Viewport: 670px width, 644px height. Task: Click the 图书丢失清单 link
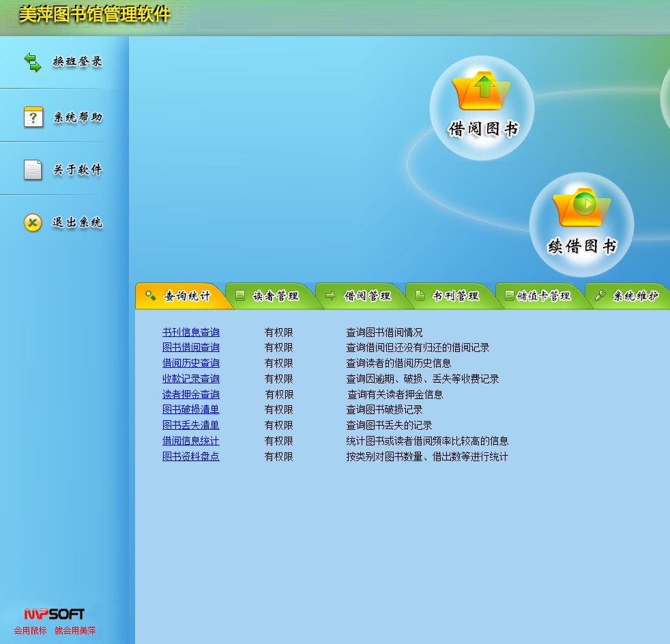191,425
